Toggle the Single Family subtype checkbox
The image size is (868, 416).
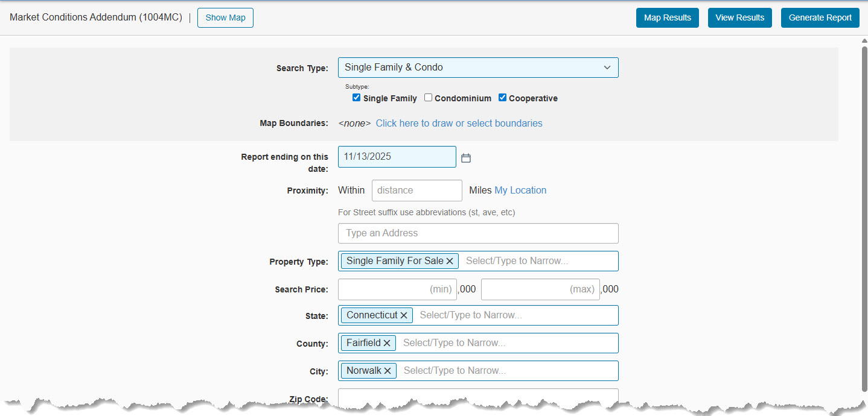pyautogui.click(x=356, y=98)
